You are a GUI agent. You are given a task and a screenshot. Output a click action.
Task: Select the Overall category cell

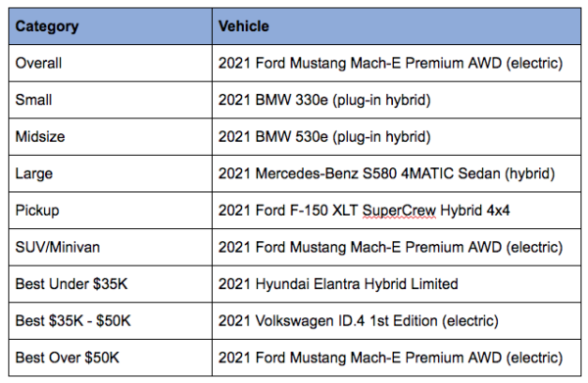tap(110, 63)
